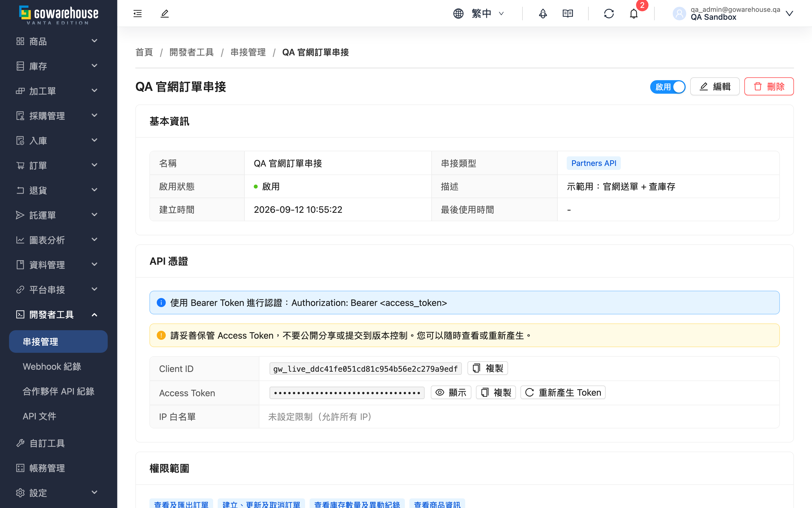
Task: Click the 查看商品資訊 permission tag
Action: (437, 504)
